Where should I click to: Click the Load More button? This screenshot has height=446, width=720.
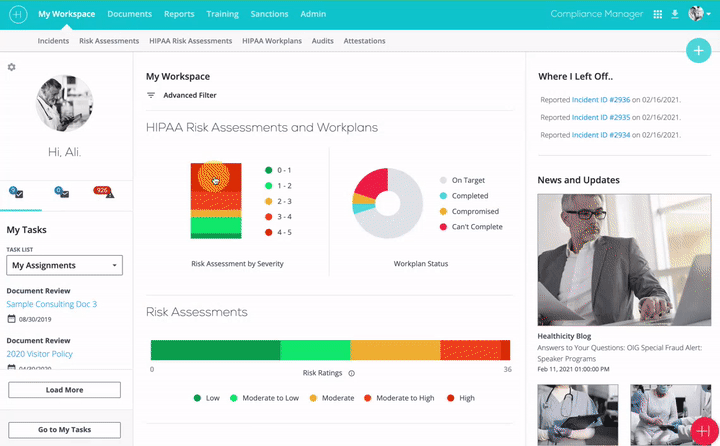[65, 390]
